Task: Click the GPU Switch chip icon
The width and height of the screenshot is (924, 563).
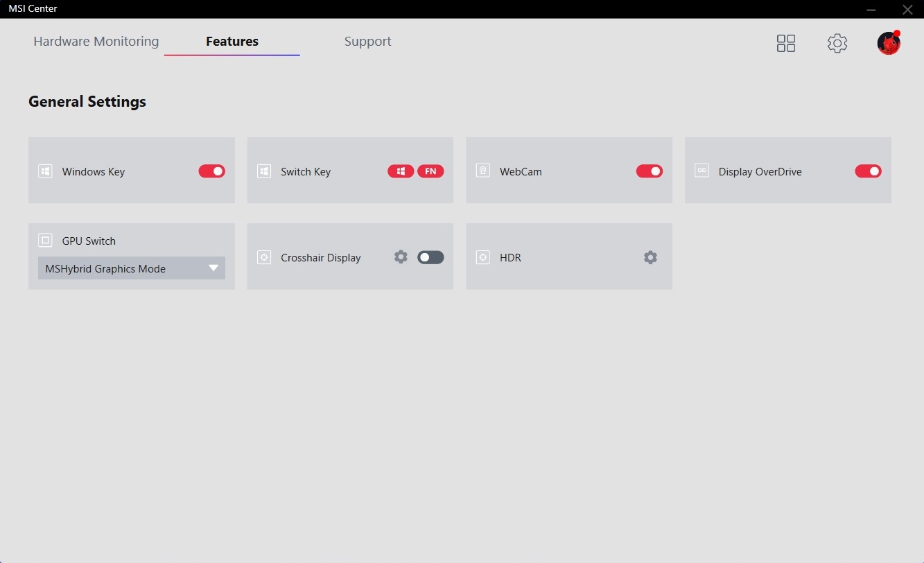Action: (45, 241)
